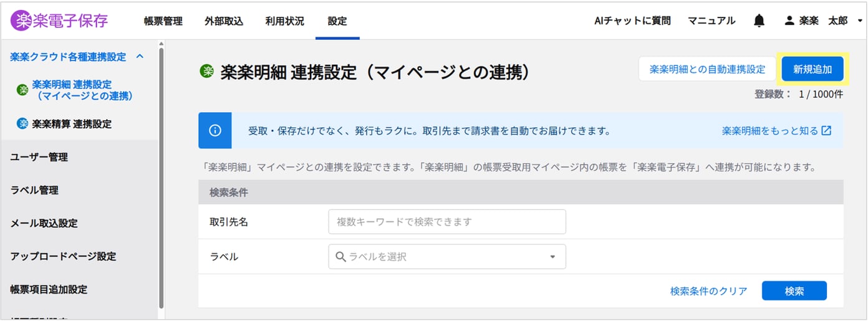Open アップロードページ設定 in sidebar
This screenshot has width=868, height=321.
63,256
